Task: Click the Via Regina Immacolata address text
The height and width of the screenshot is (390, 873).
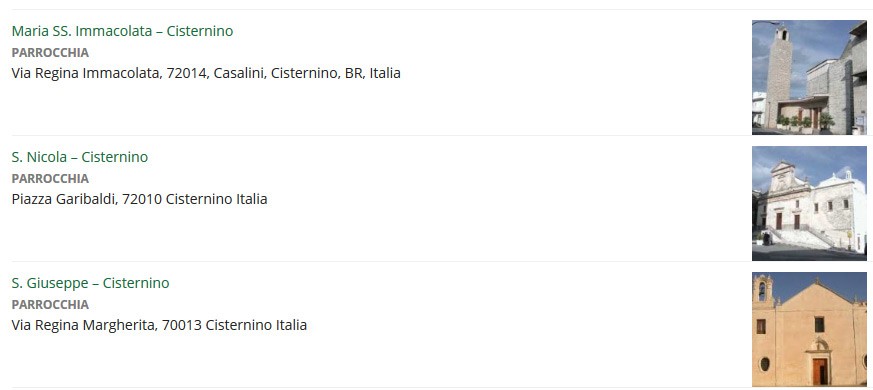Action: click(206, 73)
